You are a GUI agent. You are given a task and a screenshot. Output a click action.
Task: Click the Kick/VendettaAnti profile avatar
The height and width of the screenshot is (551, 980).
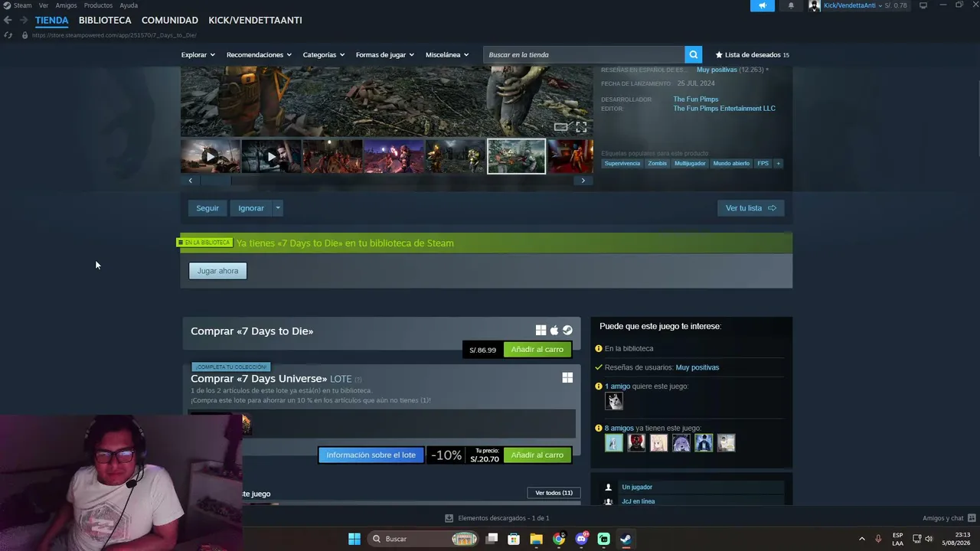[x=815, y=5]
